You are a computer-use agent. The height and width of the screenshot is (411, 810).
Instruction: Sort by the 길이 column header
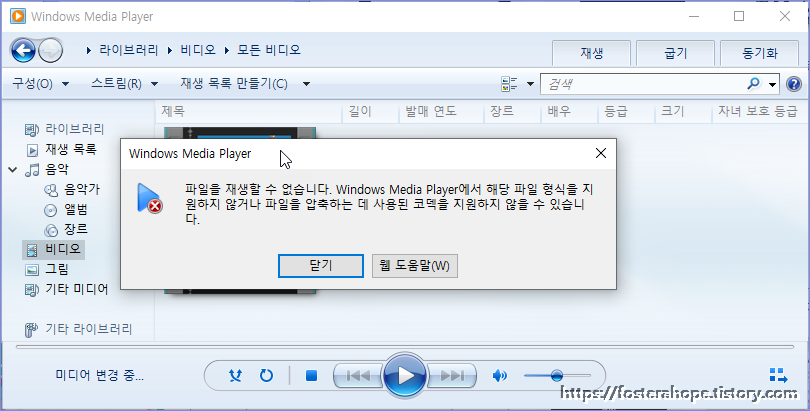pyautogui.click(x=371, y=112)
